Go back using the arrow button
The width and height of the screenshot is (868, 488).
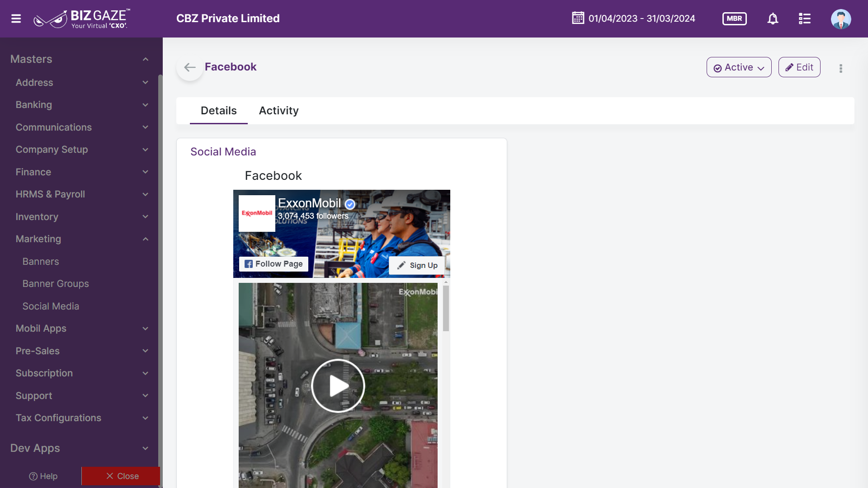[x=190, y=68]
